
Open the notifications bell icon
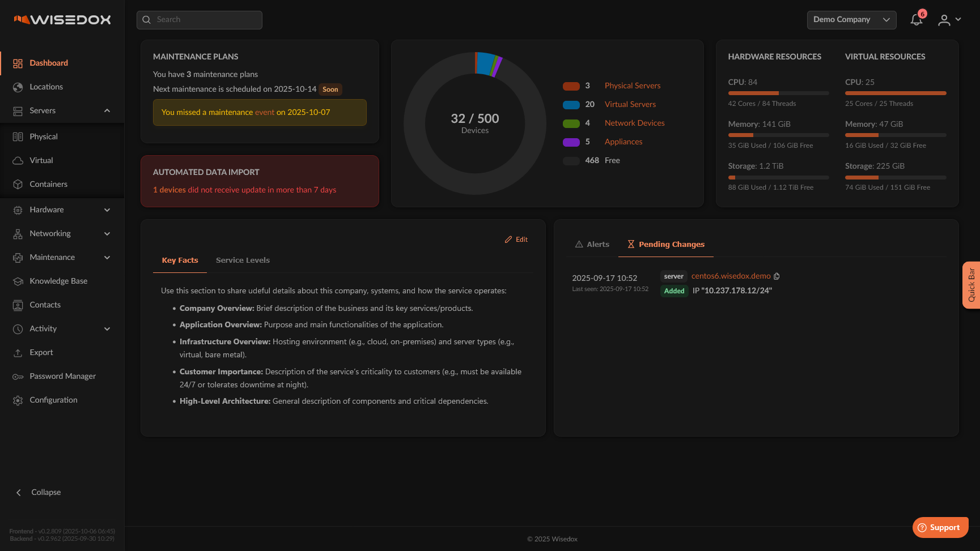[x=916, y=20]
